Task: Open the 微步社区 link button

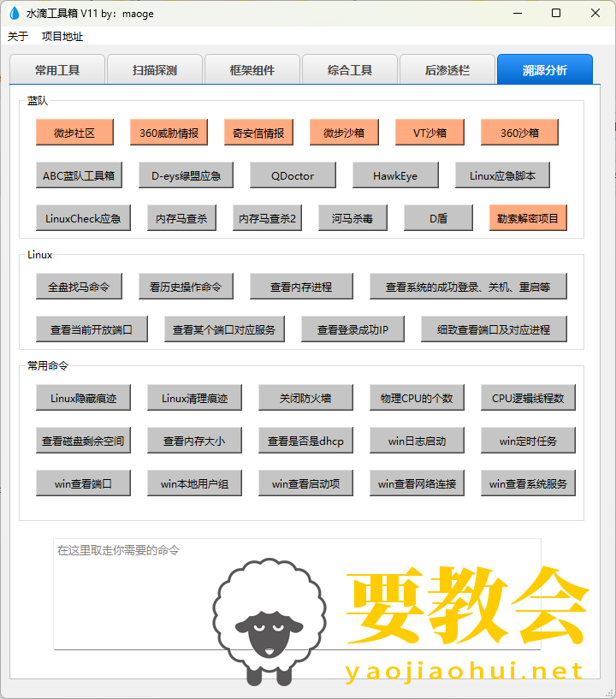Action: point(74,133)
